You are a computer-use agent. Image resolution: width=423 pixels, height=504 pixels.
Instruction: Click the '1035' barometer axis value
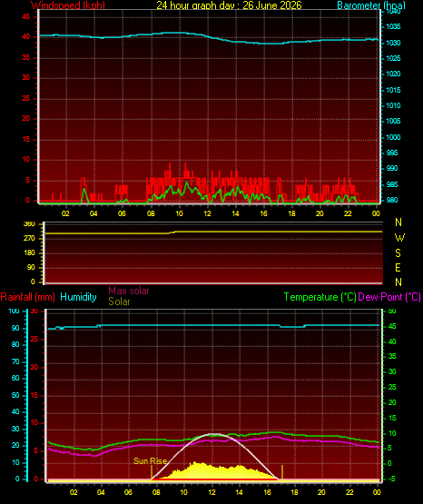click(x=393, y=26)
